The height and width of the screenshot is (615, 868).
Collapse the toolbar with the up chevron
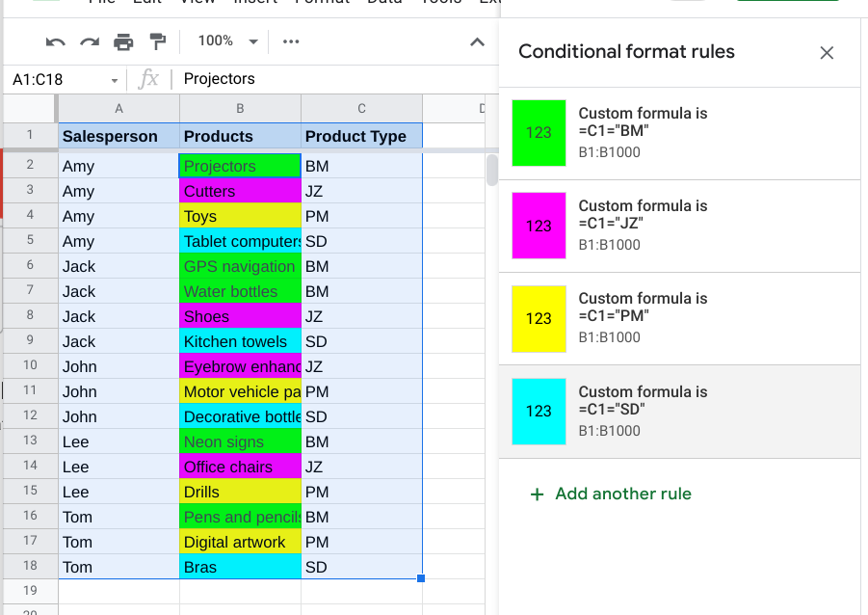pyautogui.click(x=477, y=42)
